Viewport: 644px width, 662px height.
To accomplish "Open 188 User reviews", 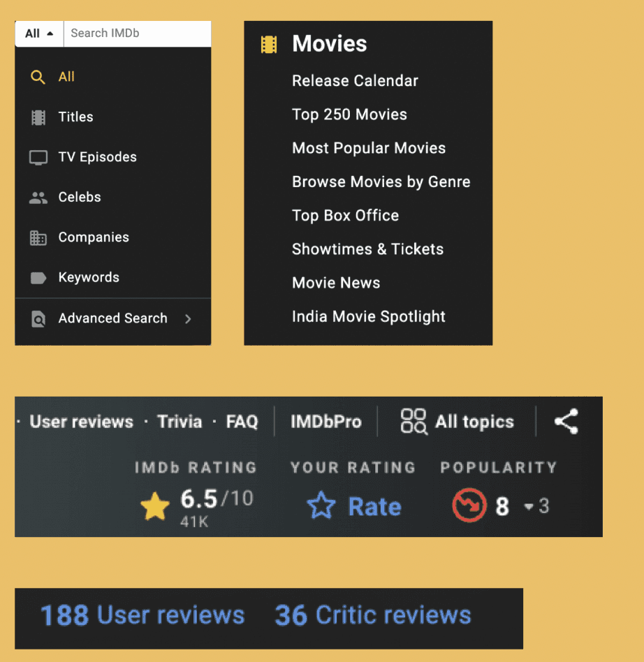I will click(142, 615).
